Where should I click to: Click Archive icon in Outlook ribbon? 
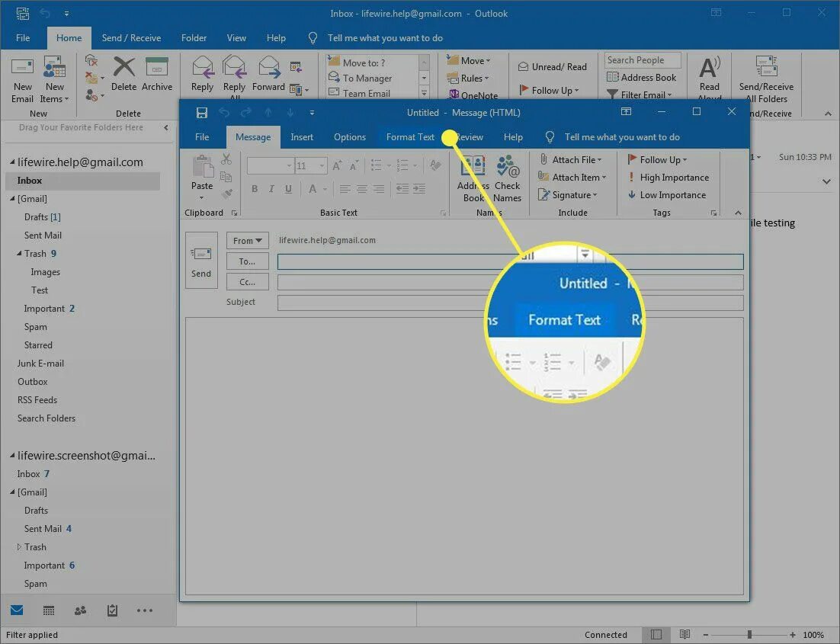coord(157,74)
